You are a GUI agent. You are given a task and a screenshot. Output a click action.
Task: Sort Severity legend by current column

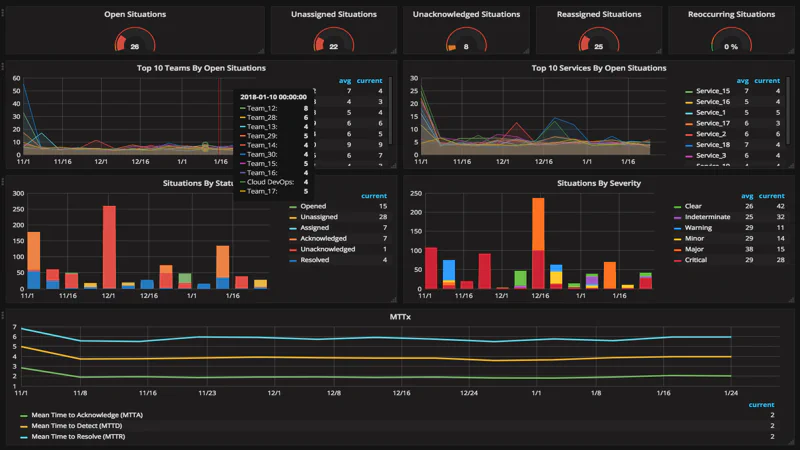(770, 196)
